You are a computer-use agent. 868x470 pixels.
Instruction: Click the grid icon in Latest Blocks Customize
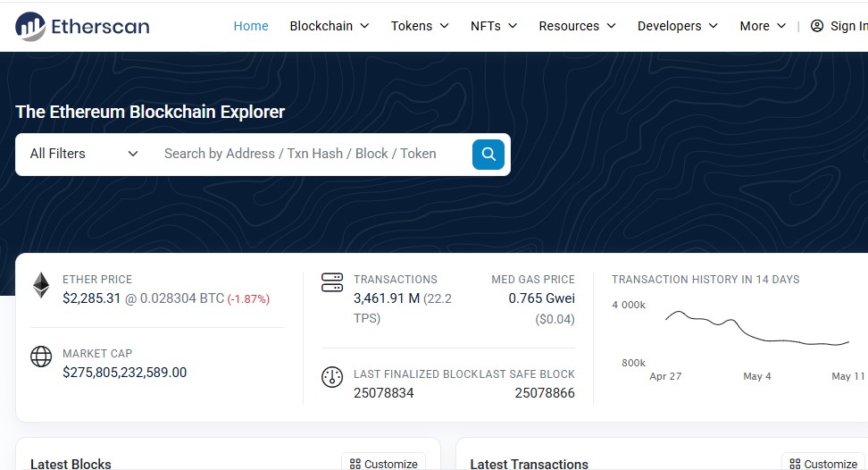(x=355, y=464)
